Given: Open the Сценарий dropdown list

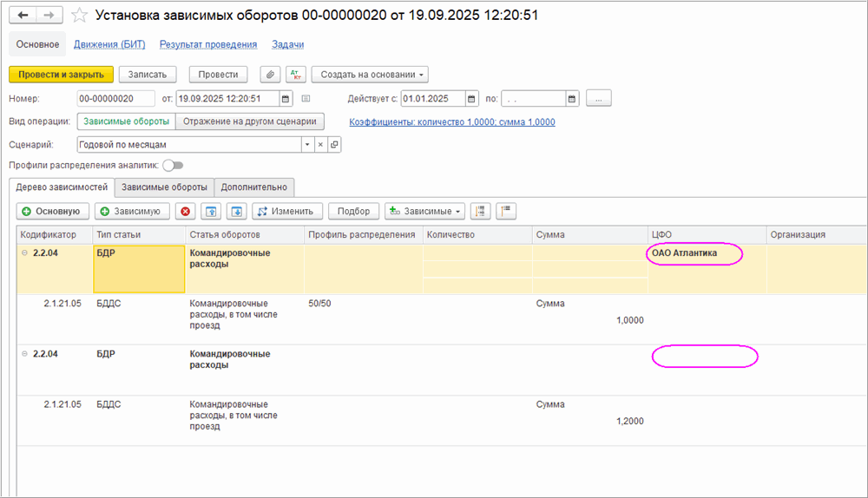Looking at the screenshot, I should [x=306, y=145].
